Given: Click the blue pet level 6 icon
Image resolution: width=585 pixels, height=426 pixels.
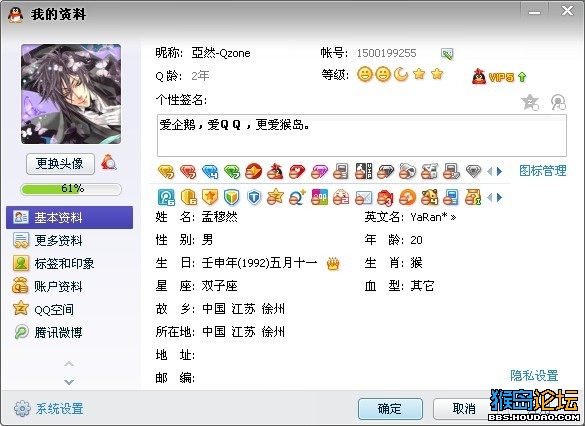Looking at the screenshot, I should pos(166,197).
